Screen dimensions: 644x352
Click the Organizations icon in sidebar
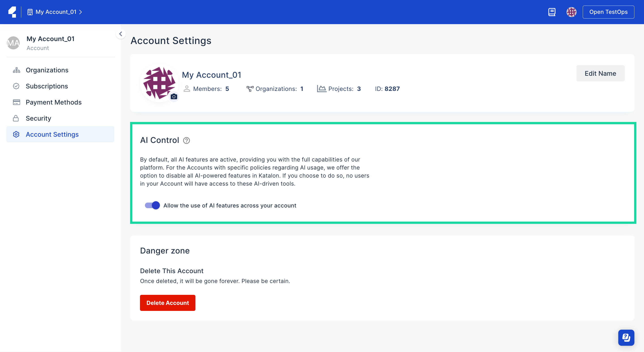(x=16, y=70)
